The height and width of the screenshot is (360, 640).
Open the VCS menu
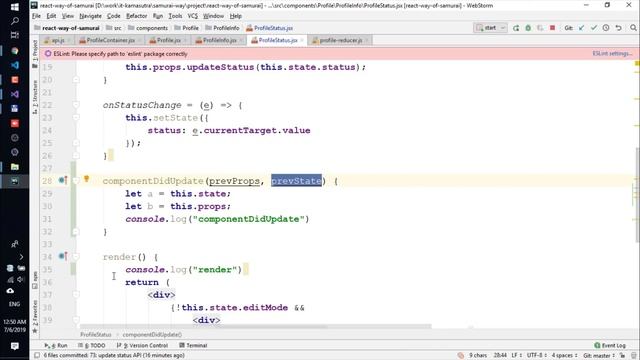(x=192, y=16)
